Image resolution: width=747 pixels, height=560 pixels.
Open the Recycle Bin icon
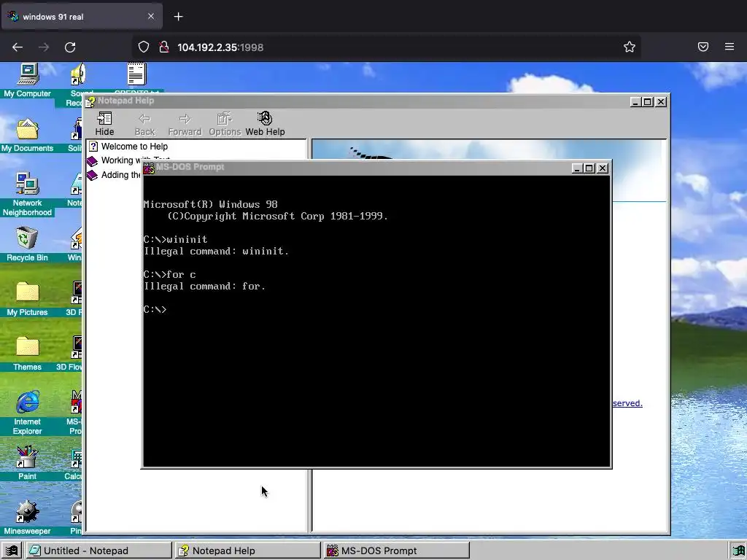[x=27, y=244]
